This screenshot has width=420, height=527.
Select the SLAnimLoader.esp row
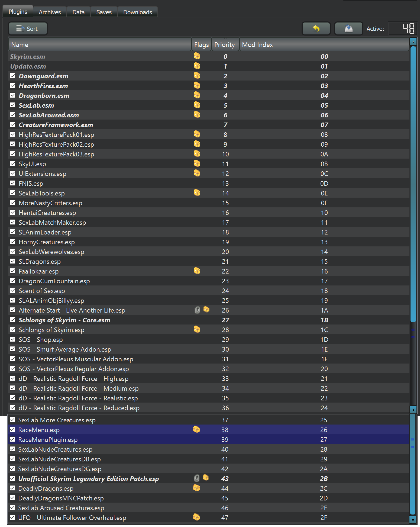click(209, 232)
